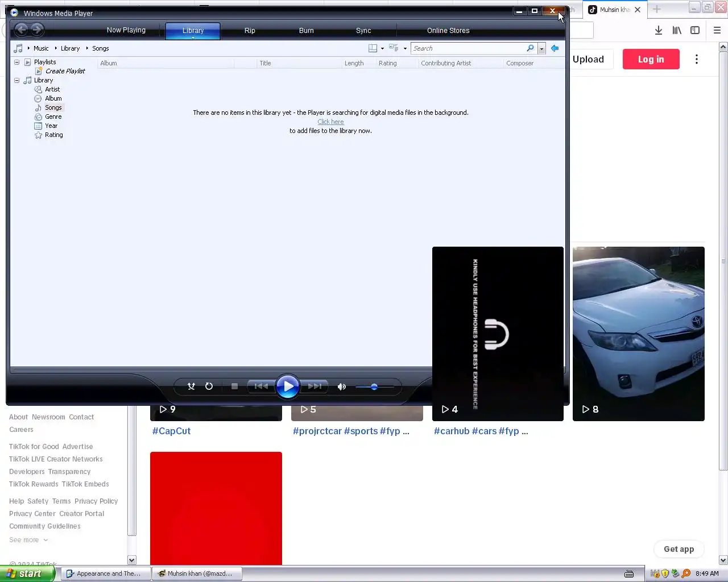Open the #carhub hashtag link
This screenshot has width=728, height=582.
tap(452, 431)
